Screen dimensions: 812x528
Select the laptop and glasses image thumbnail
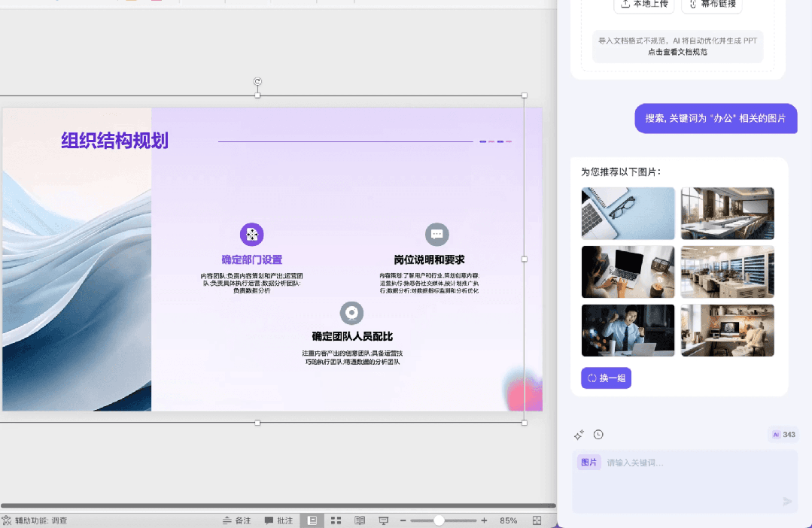click(628, 213)
